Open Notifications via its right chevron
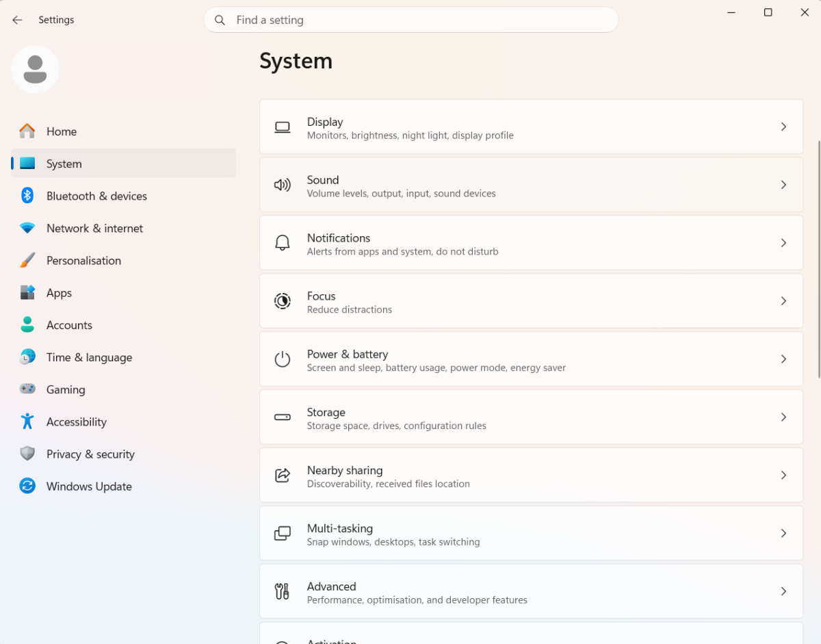The width and height of the screenshot is (821, 644). click(784, 243)
